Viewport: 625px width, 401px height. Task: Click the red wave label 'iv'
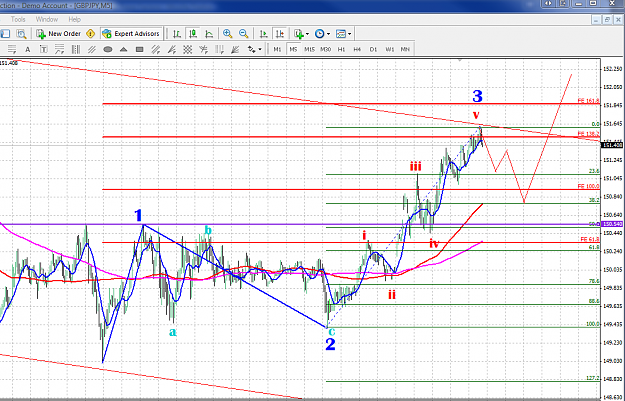point(434,243)
